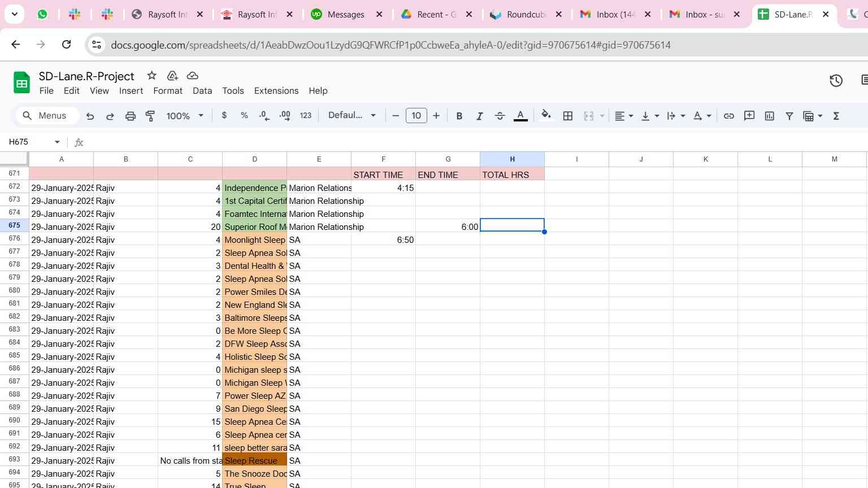Select column H header
The image size is (868, 488).
(x=512, y=159)
